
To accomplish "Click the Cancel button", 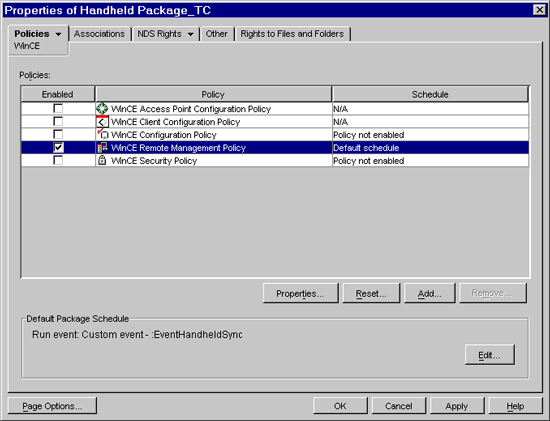I will coord(398,406).
